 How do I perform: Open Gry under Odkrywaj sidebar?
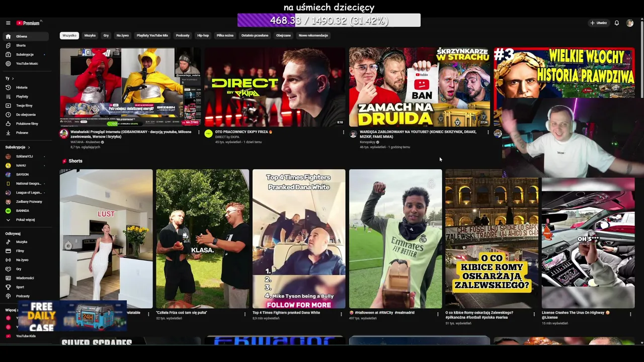coord(25,269)
